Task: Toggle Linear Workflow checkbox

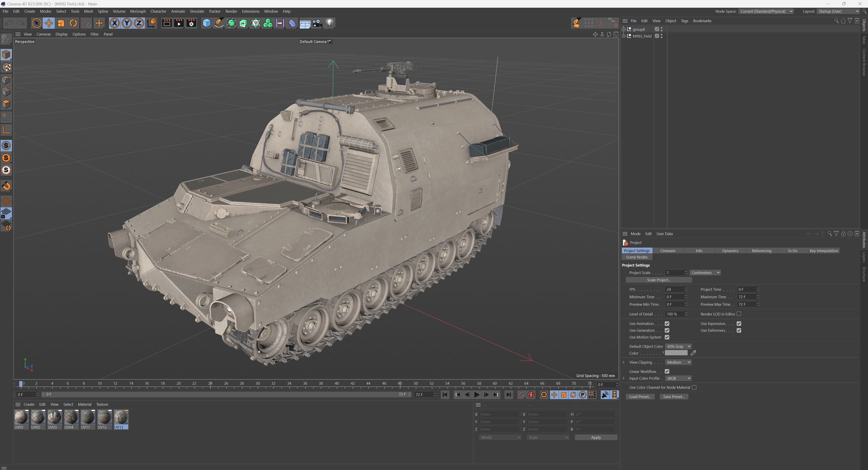Action: (667, 372)
